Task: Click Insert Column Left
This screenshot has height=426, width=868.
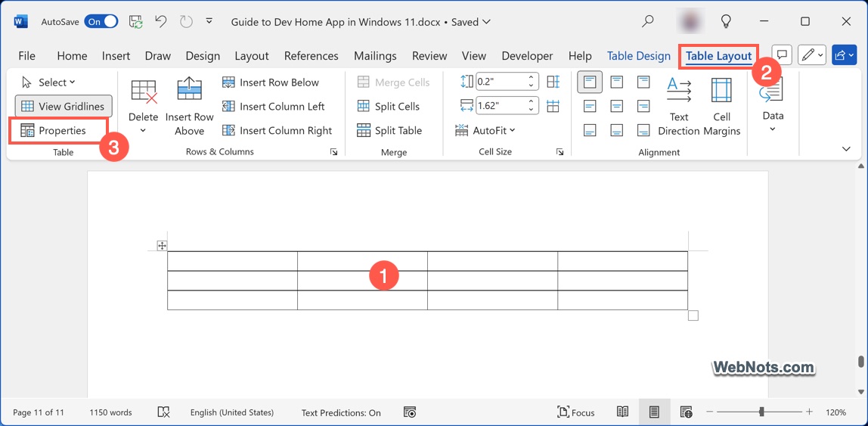Action: coord(274,107)
